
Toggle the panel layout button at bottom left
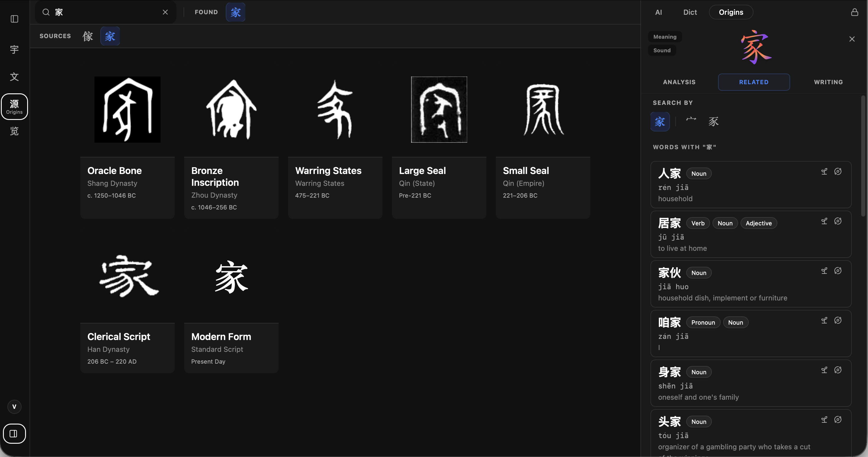(x=14, y=433)
